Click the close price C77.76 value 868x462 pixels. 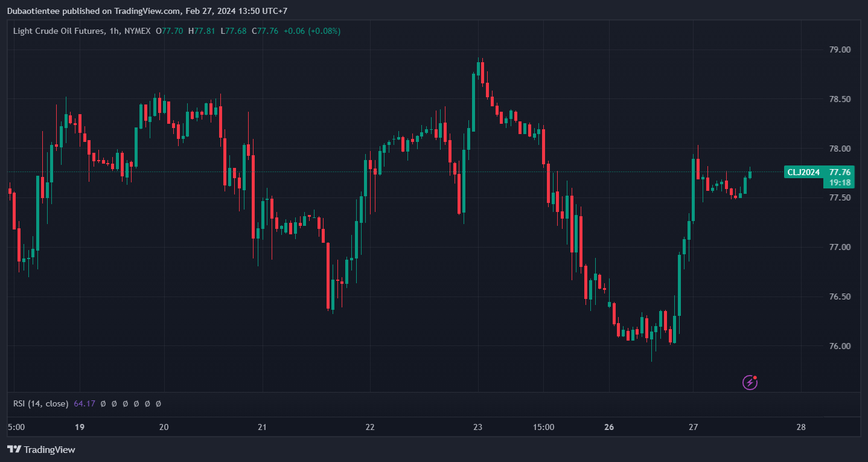[265, 31]
